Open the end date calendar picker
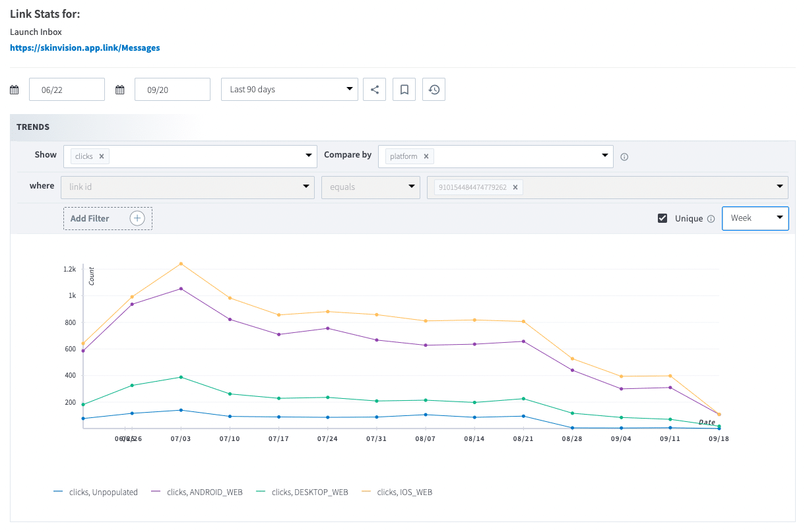The width and height of the screenshot is (805, 532). [119, 89]
